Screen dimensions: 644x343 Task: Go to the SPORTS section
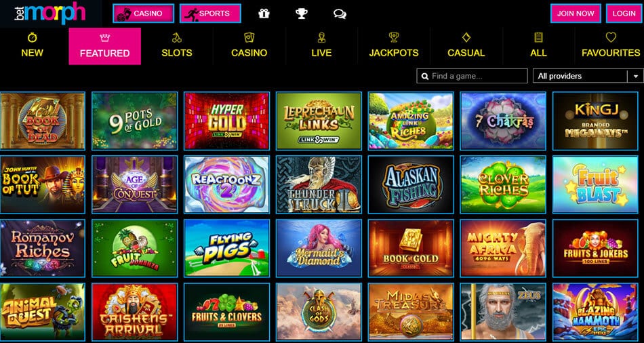click(x=210, y=13)
